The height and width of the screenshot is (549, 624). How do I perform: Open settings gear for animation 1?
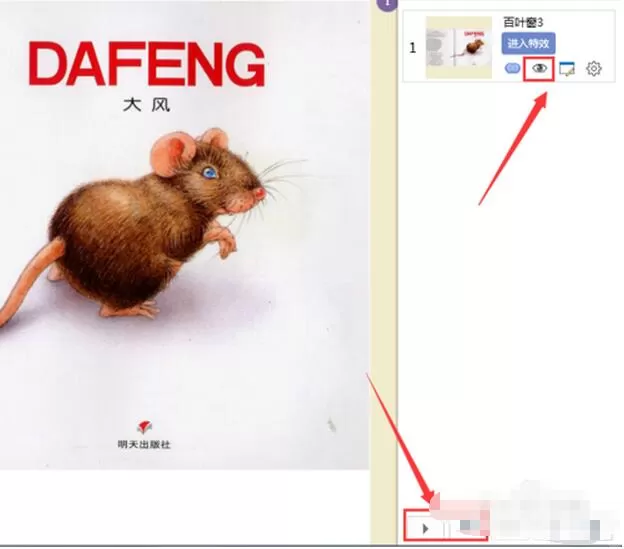(x=593, y=69)
